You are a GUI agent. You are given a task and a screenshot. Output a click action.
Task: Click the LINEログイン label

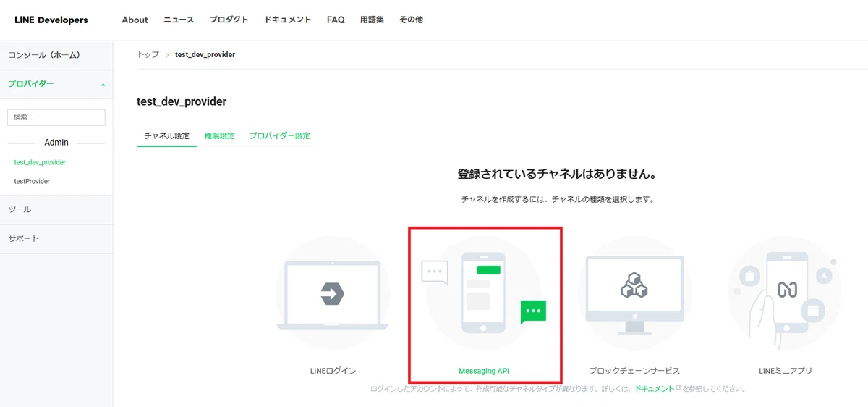333,371
